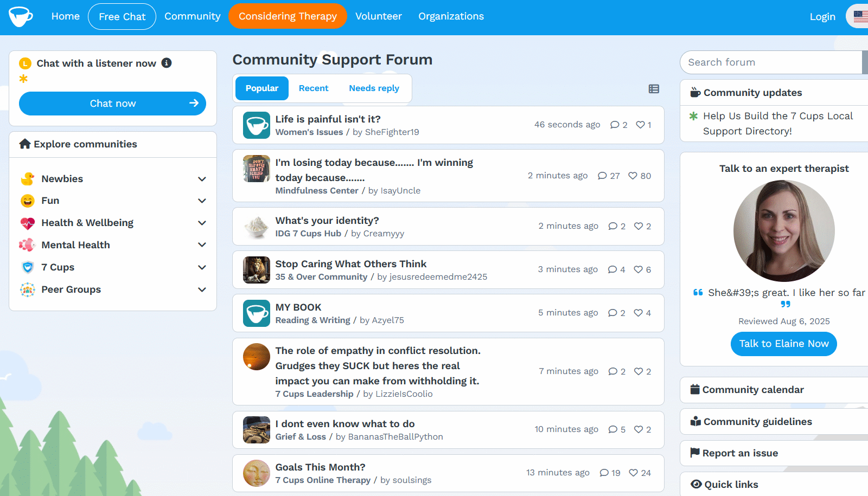Switch forum layout with the list view icon
Screen dimensions: 868x496
coord(654,89)
